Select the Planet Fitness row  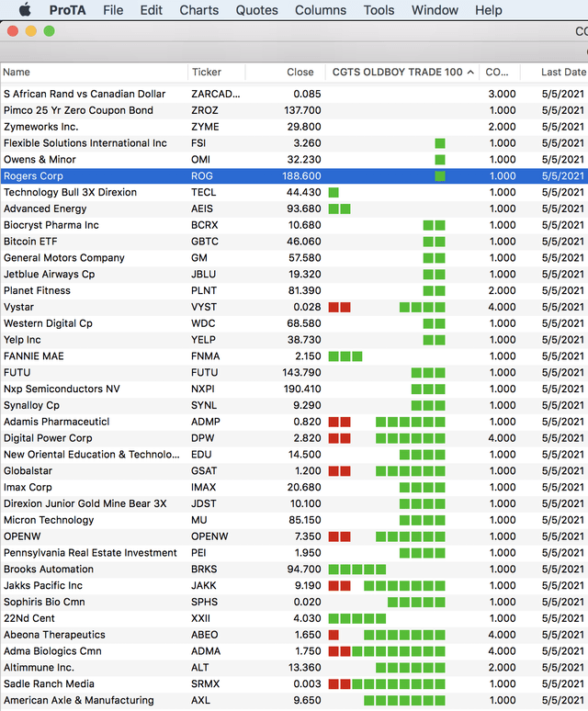pos(294,290)
